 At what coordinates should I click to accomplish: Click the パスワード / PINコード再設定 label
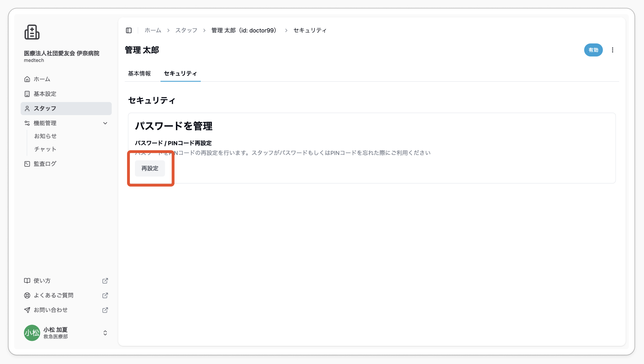click(173, 143)
